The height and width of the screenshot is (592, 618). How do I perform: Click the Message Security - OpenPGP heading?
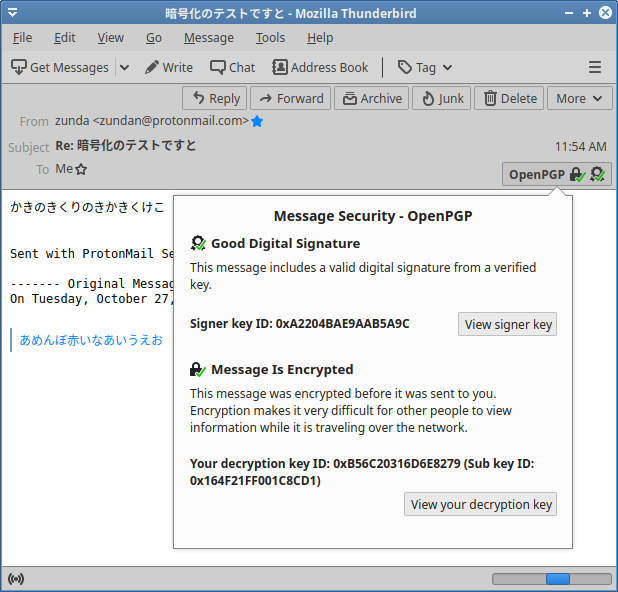[373, 216]
